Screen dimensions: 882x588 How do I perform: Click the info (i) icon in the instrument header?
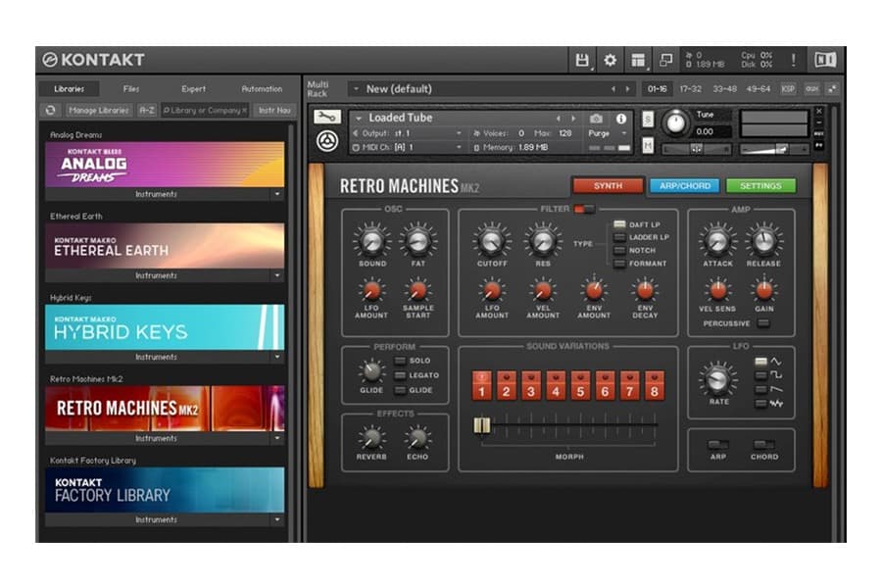pyautogui.click(x=622, y=118)
